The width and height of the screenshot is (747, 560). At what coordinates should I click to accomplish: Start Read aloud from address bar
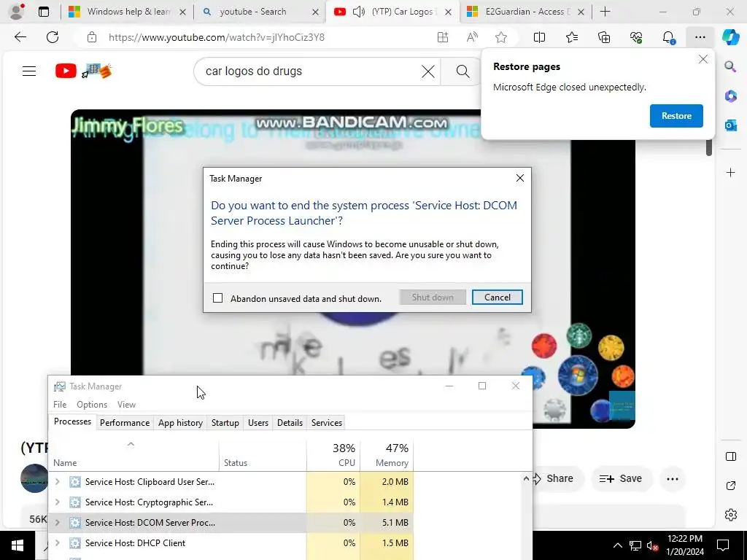coord(472,37)
